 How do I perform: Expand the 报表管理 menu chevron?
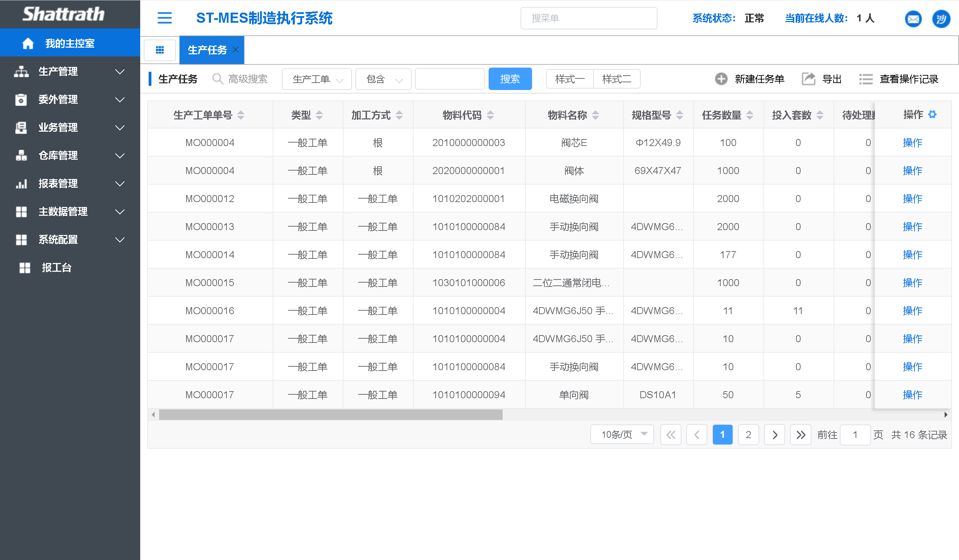[120, 184]
